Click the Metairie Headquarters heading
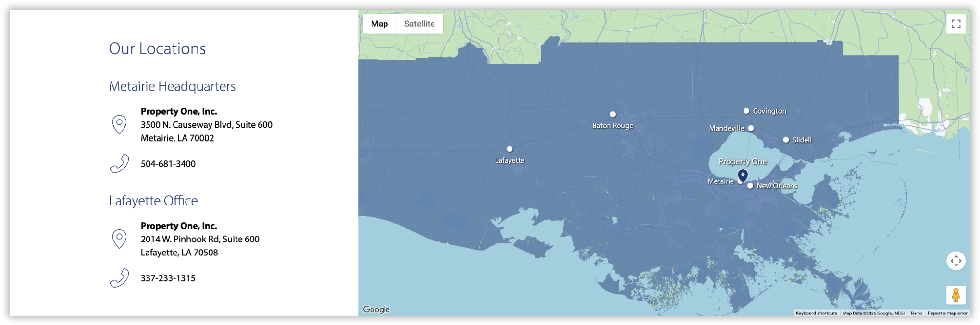Screen dimensions: 980x325 click(172, 86)
